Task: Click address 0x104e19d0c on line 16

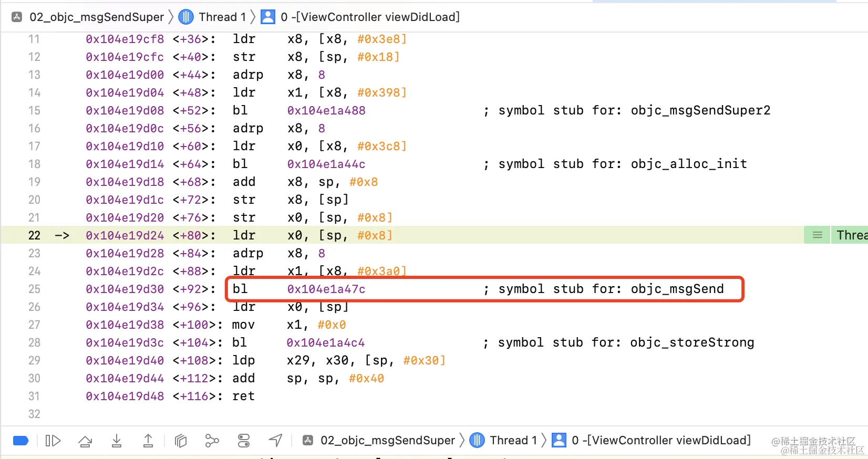Action: [125, 128]
